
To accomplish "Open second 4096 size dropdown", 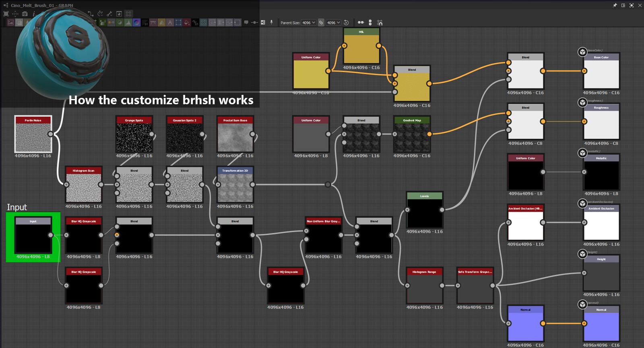I will (333, 23).
